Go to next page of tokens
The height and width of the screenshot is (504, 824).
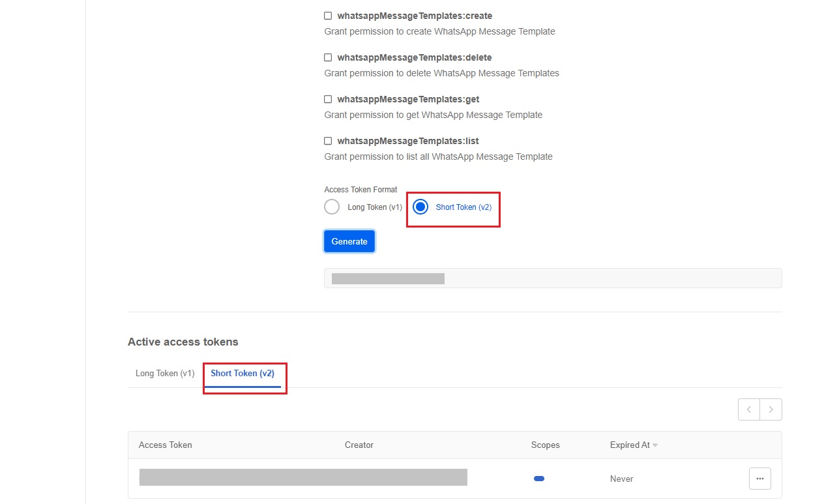coord(771,409)
